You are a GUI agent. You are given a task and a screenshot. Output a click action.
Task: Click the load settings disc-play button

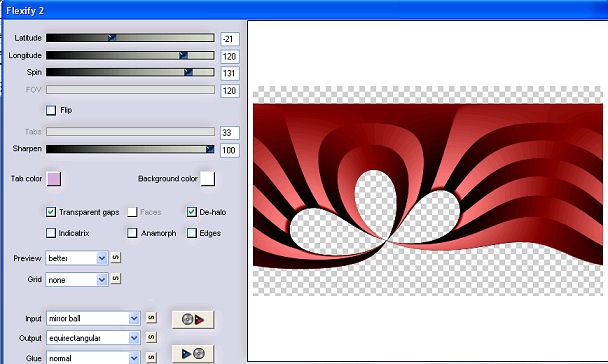point(193,320)
